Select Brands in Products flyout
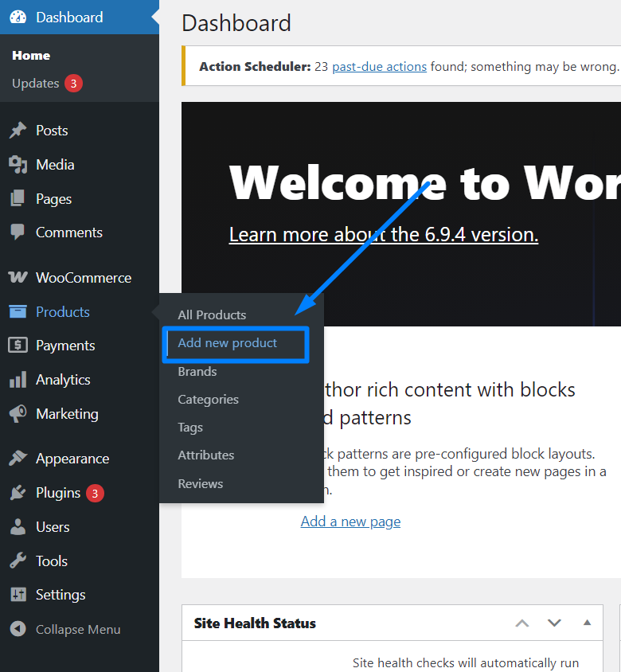 (x=197, y=372)
